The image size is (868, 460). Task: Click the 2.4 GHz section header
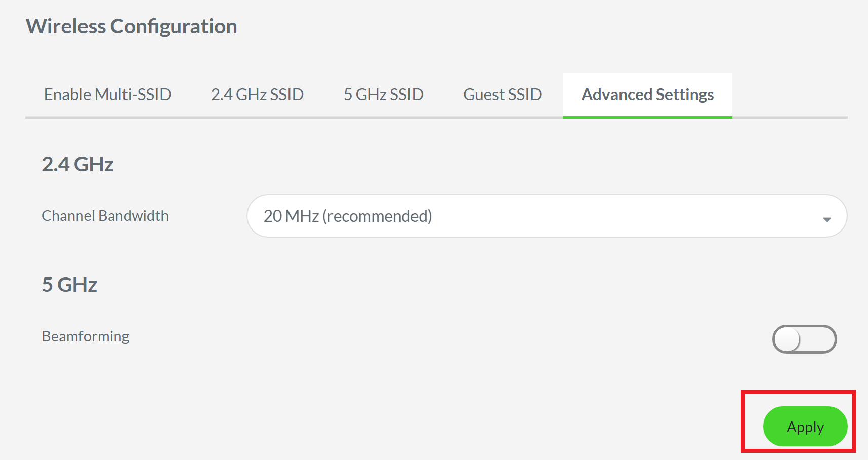tap(77, 164)
